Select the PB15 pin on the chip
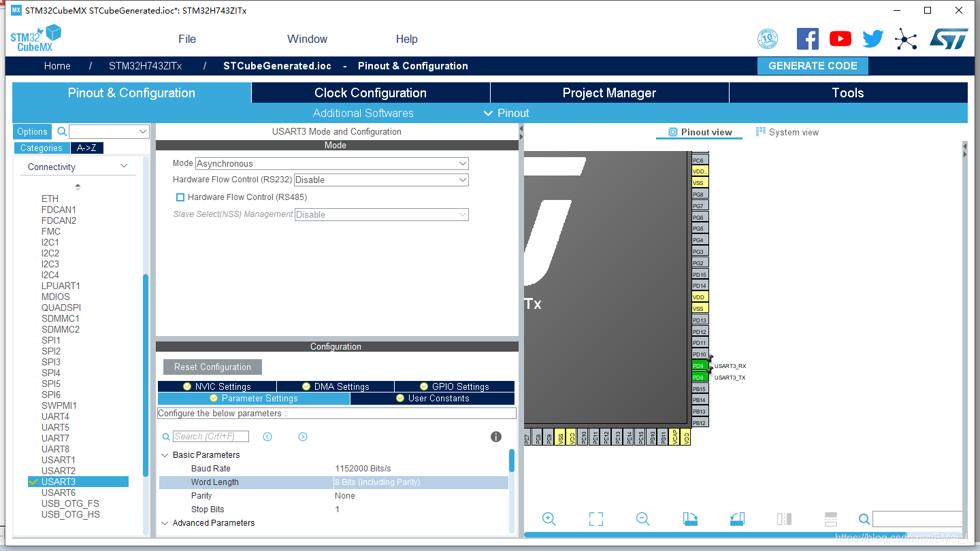The image size is (980, 551). coord(699,389)
